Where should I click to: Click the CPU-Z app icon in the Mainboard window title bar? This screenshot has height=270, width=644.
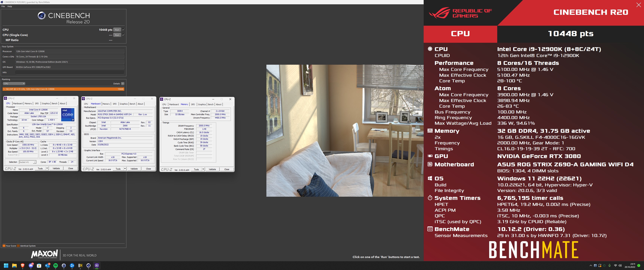click(x=83, y=99)
